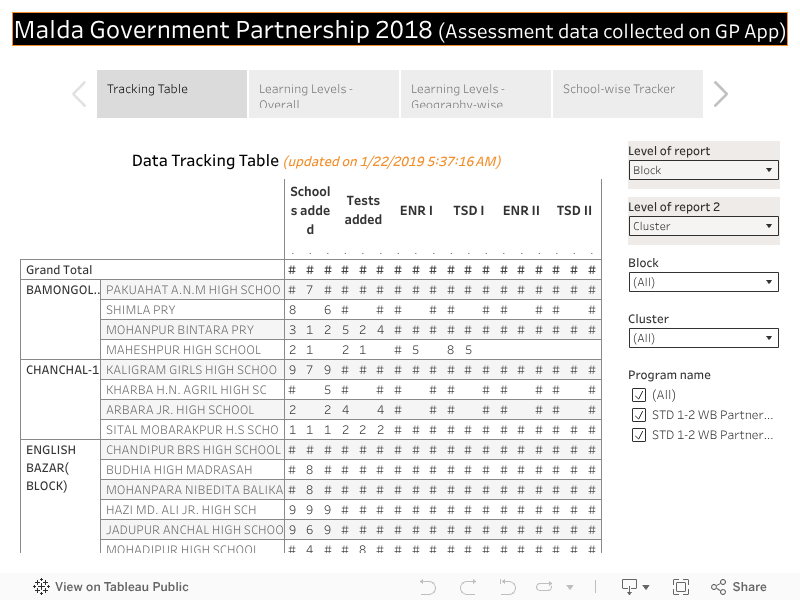Click the undo arrow in bottom toolbar

coord(428,587)
